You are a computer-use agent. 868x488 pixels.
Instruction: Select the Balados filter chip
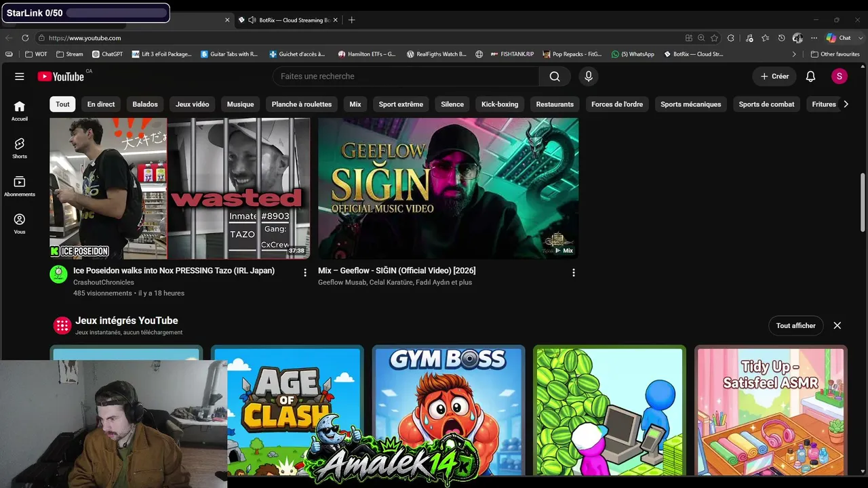click(145, 104)
